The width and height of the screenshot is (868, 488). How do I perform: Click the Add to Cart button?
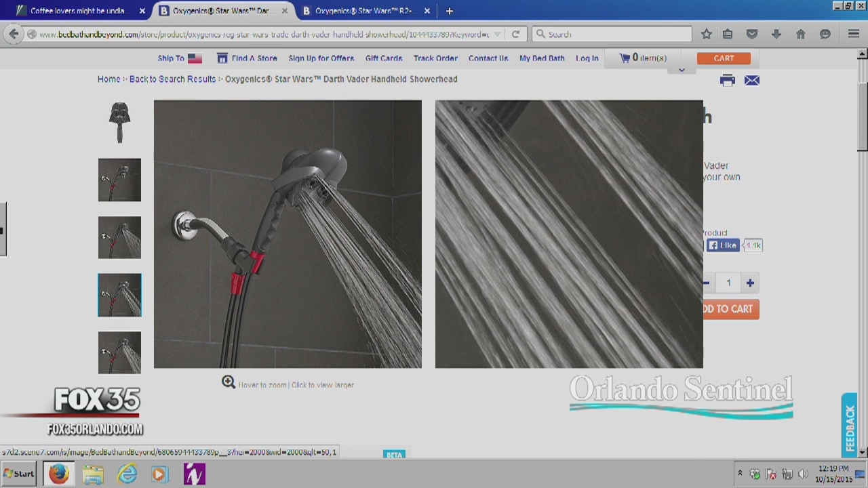pyautogui.click(x=731, y=309)
